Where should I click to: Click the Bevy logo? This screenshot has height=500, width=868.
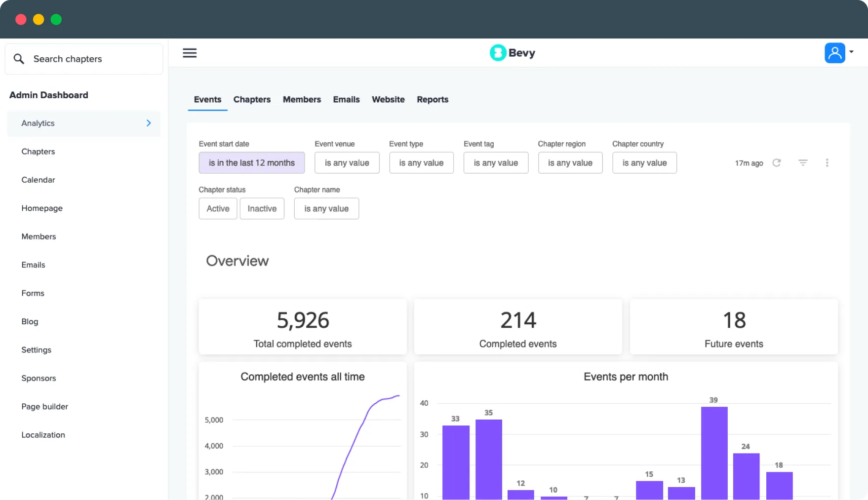coord(512,53)
